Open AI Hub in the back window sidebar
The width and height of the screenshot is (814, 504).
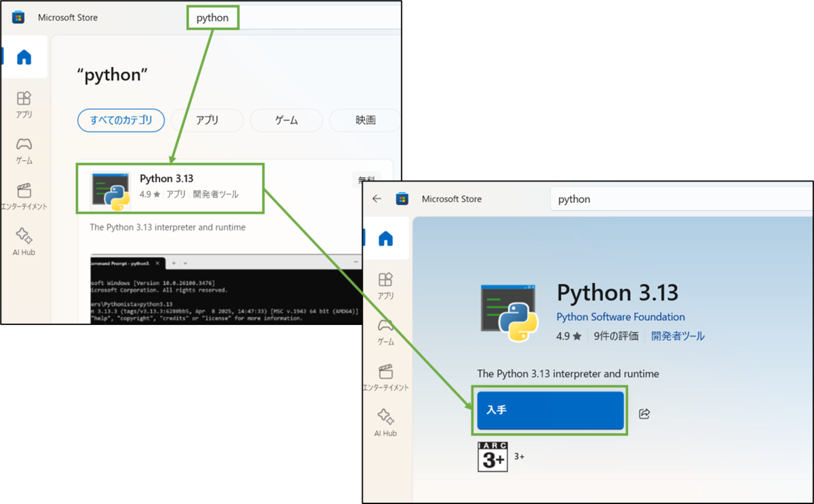click(24, 242)
